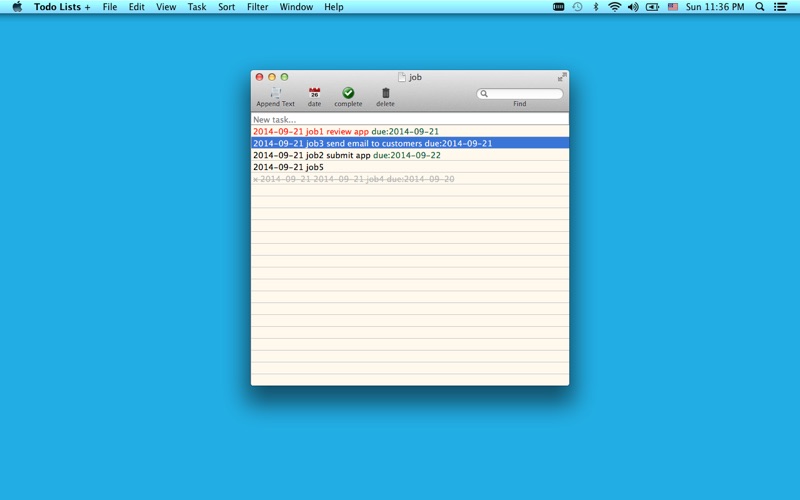Zoom the job window with green button
The height and width of the screenshot is (500, 800).
click(x=285, y=77)
